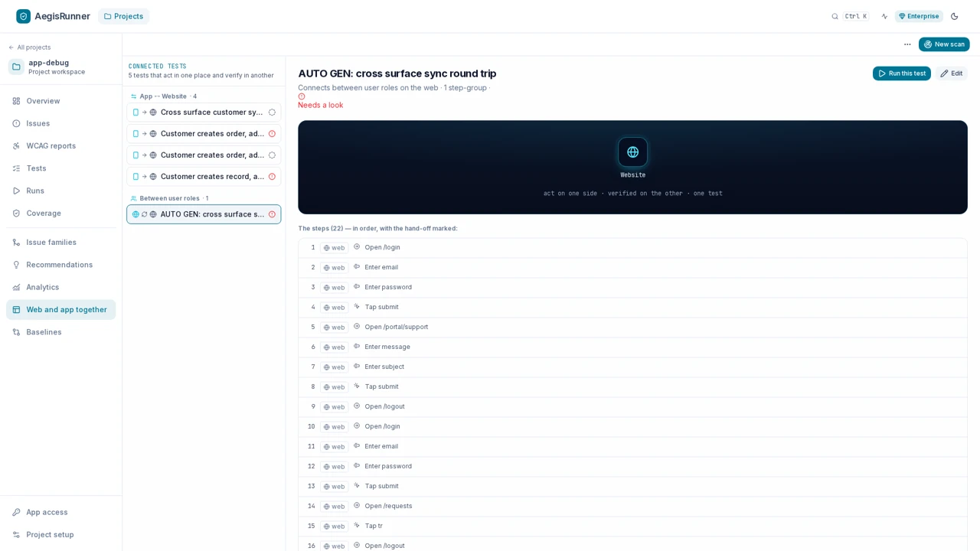Click step 7 Enter subject

632,367
